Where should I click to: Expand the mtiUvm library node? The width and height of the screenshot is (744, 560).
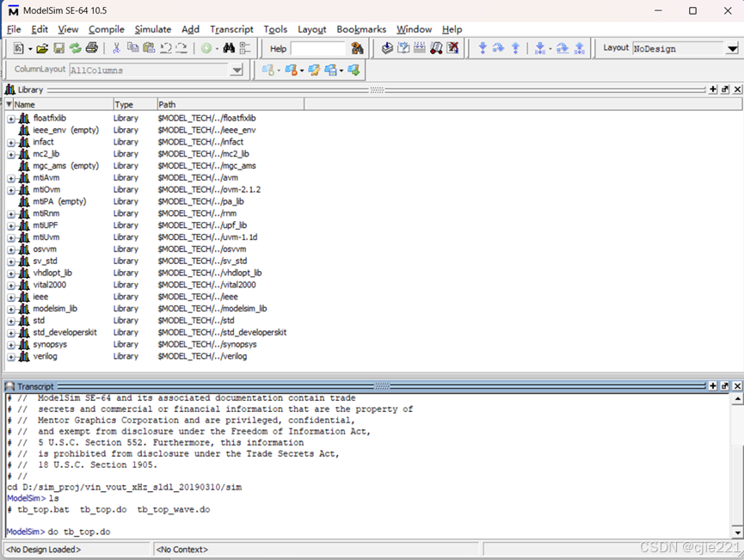click(x=11, y=237)
